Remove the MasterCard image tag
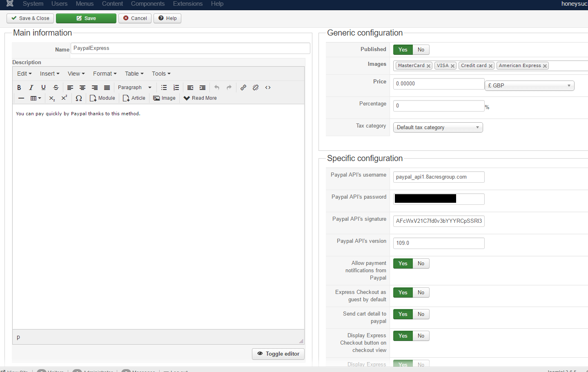Screen dimensions: 588x372 (428, 66)
